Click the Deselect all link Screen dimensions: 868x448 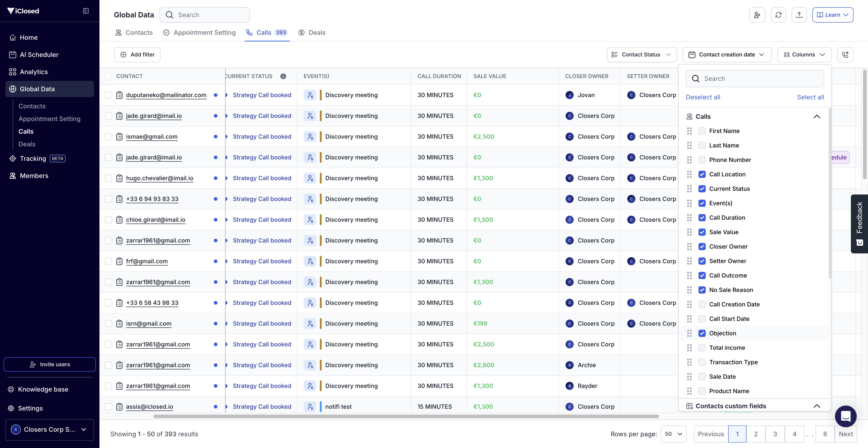point(703,97)
